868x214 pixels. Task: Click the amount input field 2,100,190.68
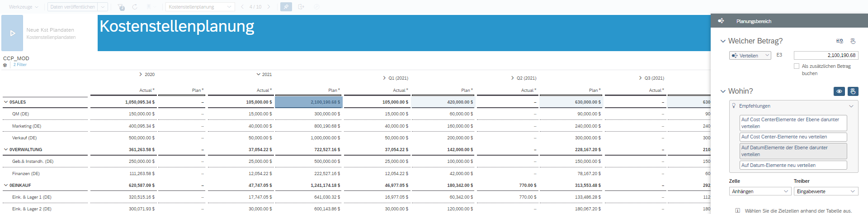click(x=826, y=55)
